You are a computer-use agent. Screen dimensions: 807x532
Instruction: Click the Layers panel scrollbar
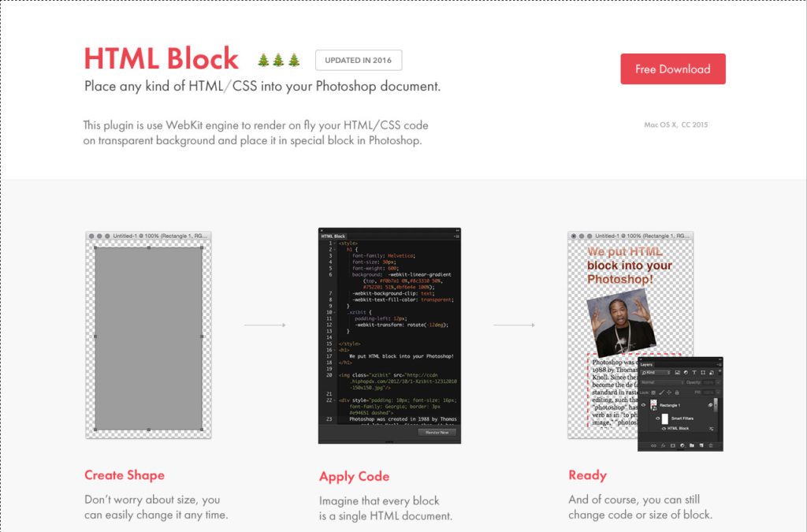(716, 404)
